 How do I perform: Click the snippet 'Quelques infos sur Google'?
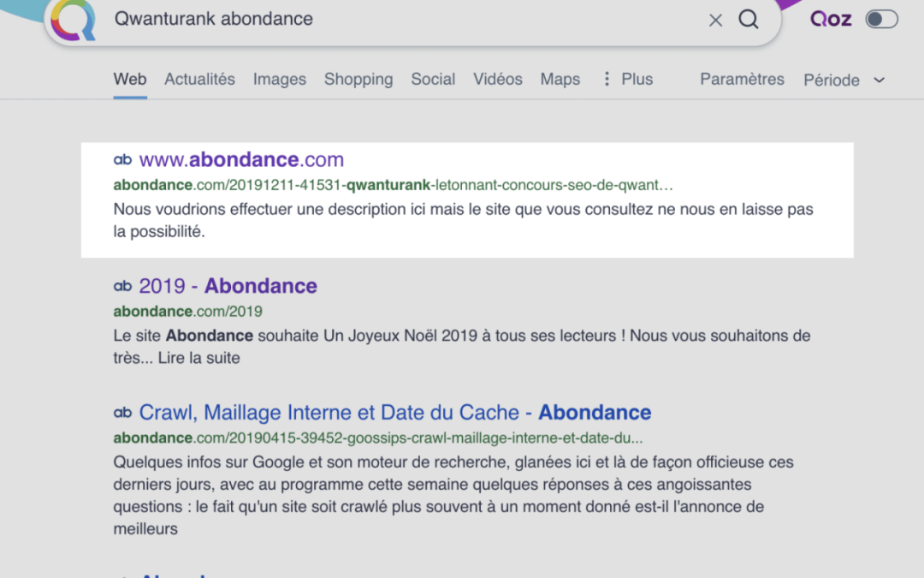click(x=453, y=496)
